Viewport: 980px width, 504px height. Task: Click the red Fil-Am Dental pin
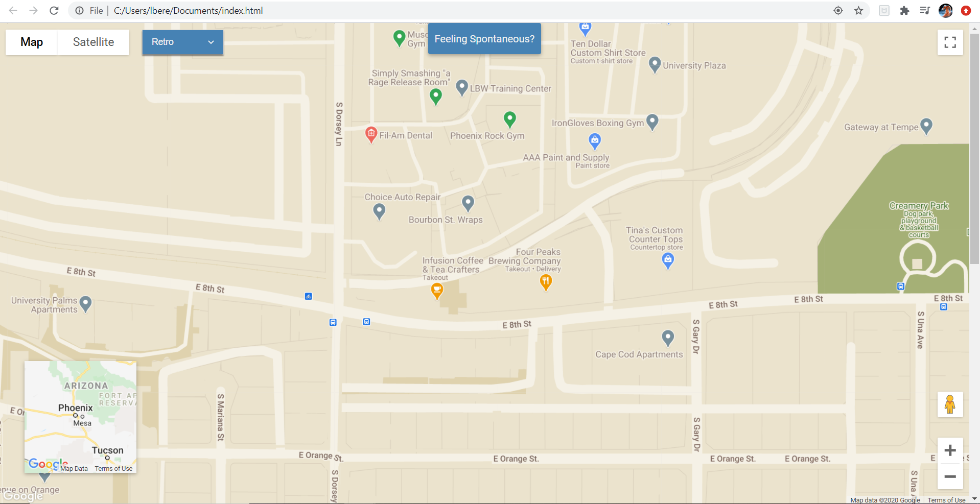click(371, 135)
